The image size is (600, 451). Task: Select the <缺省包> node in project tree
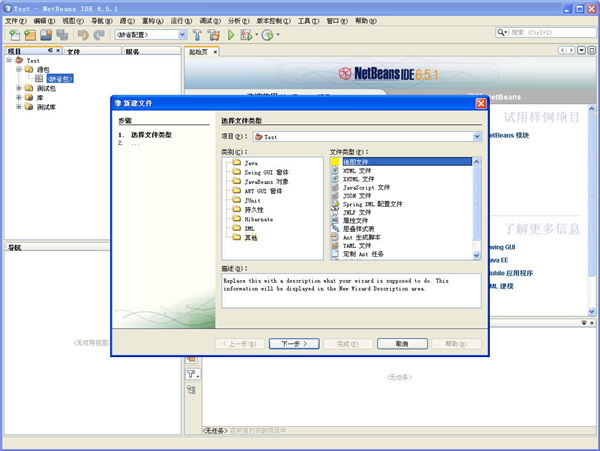pyautogui.click(x=60, y=79)
